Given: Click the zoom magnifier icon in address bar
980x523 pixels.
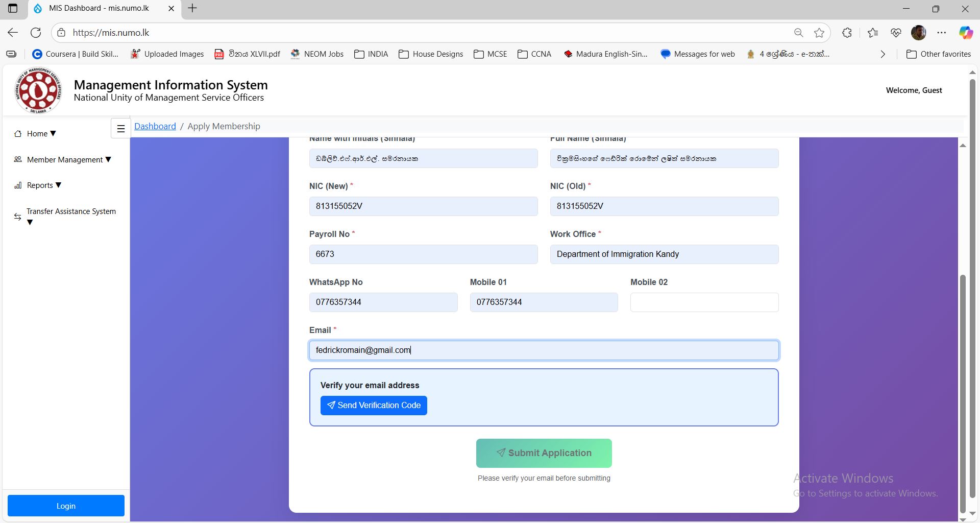Looking at the screenshot, I should tap(799, 33).
